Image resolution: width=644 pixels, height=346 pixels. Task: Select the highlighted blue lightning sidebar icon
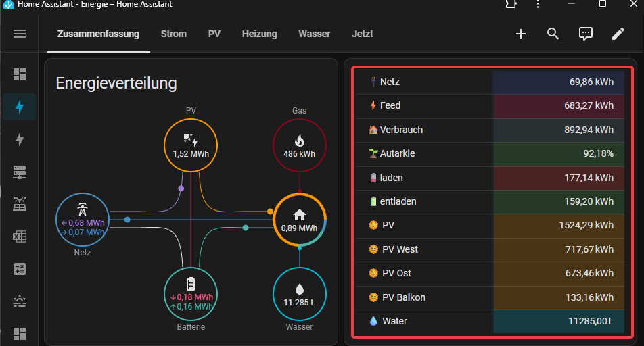click(20, 107)
